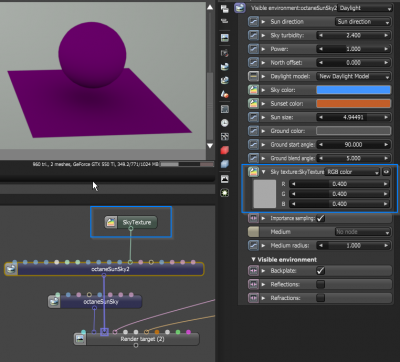400x362 pixels.
Task: Click the clock icon in the vertical toolbar
Action: [225, 123]
